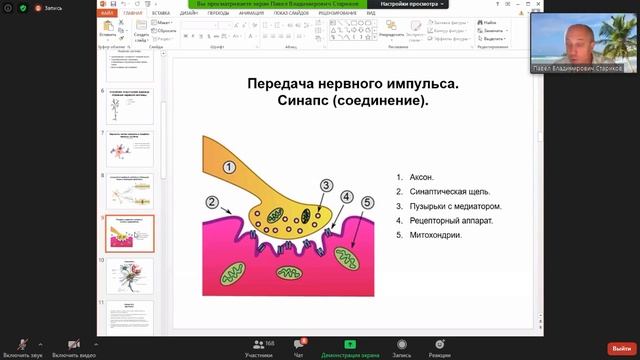Select slide 8 thumbnail in panel

[x=130, y=191]
